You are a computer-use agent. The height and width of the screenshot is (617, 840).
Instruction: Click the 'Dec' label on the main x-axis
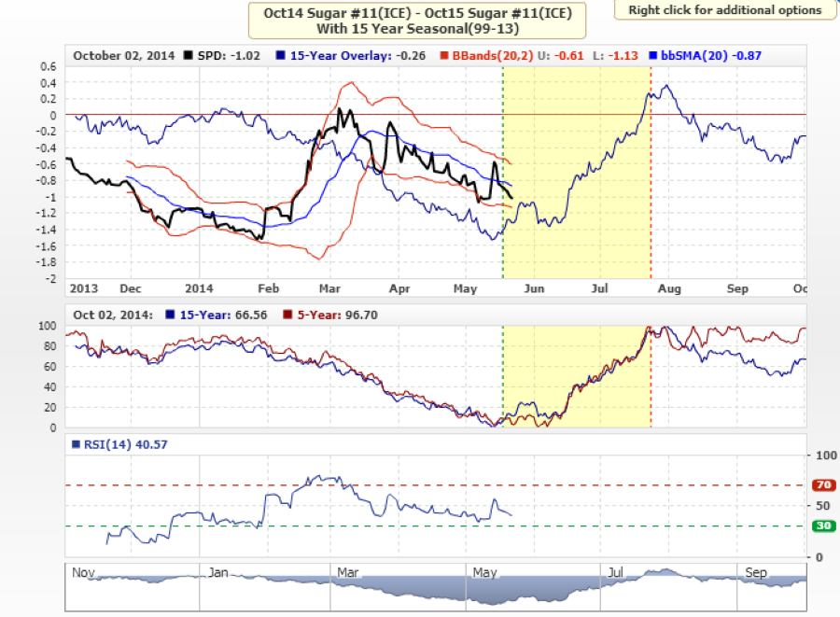pyautogui.click(x=131, y=288)
